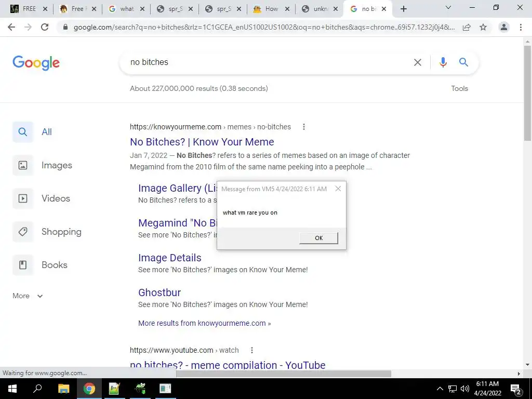Open the notification center icon

coord(516,389)
